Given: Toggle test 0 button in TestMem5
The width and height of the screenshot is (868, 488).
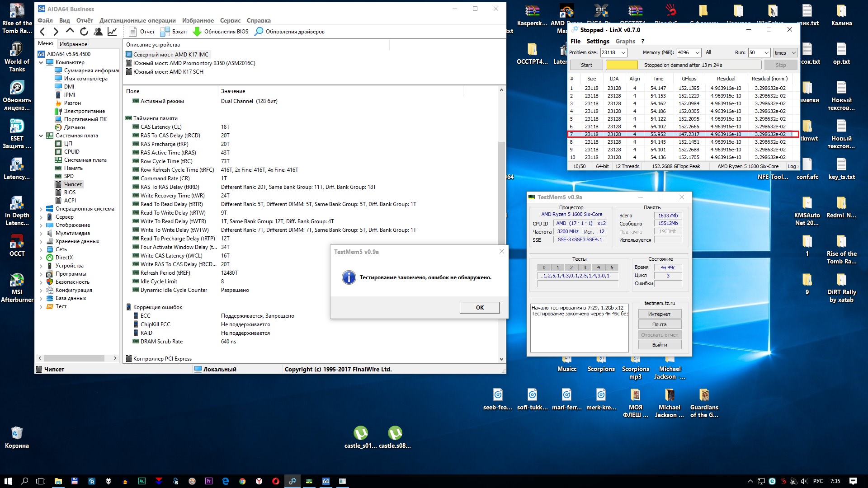Looking at the screenshot, I should coord(544,267).
